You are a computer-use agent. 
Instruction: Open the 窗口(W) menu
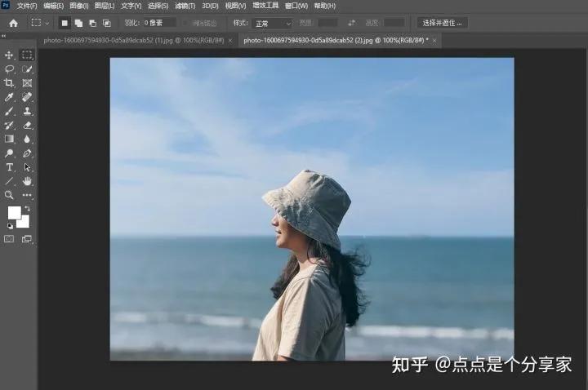tap(296, 6)
